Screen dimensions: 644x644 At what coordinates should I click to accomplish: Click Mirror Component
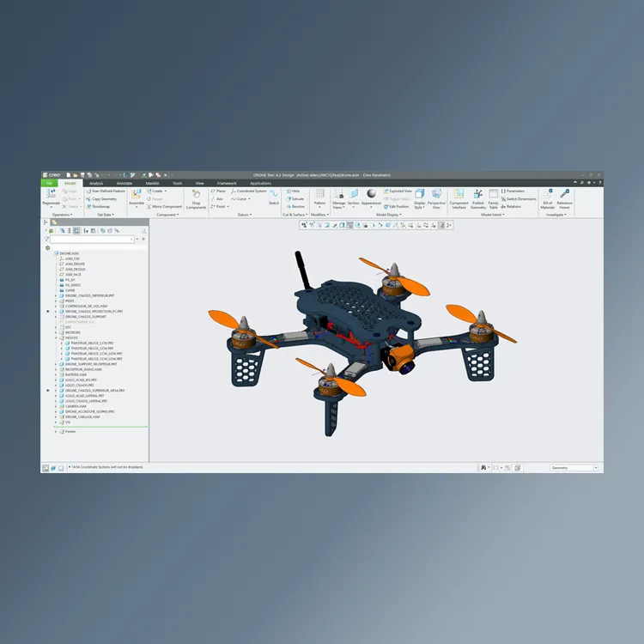coord(164,207)
